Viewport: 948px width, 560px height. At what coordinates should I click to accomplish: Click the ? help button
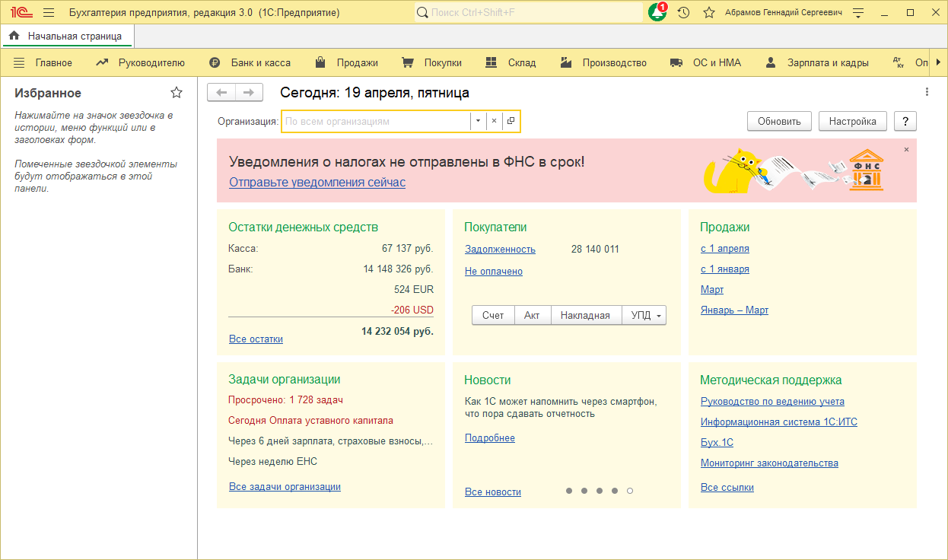point(905,121)
